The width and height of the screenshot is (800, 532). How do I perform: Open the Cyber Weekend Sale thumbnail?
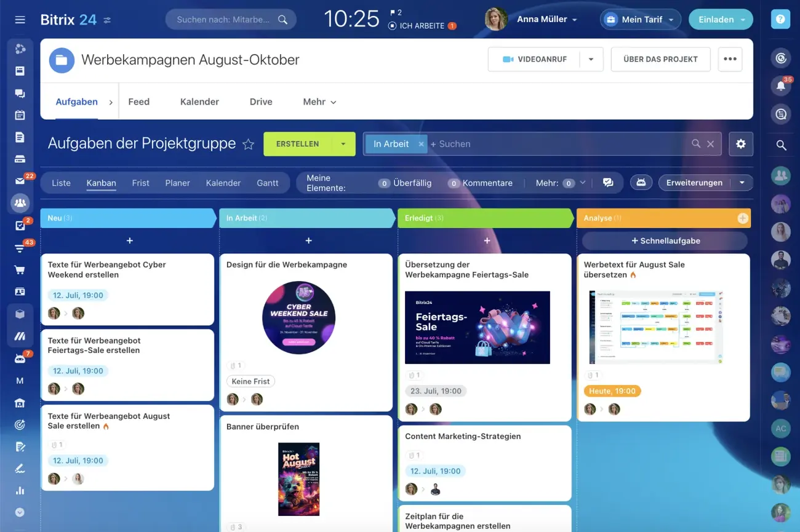pyautogui.click(x=298, y=317)
